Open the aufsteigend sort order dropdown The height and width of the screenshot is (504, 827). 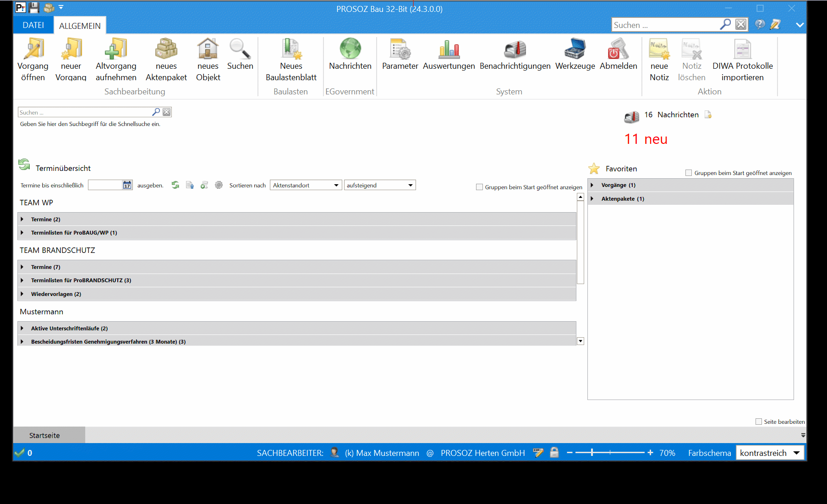point(380,185)
